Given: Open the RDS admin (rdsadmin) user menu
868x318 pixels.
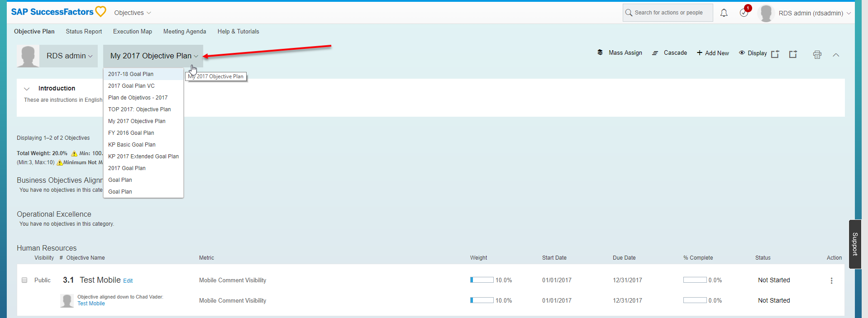Looking at the screenshot, I should click(815, 13).
